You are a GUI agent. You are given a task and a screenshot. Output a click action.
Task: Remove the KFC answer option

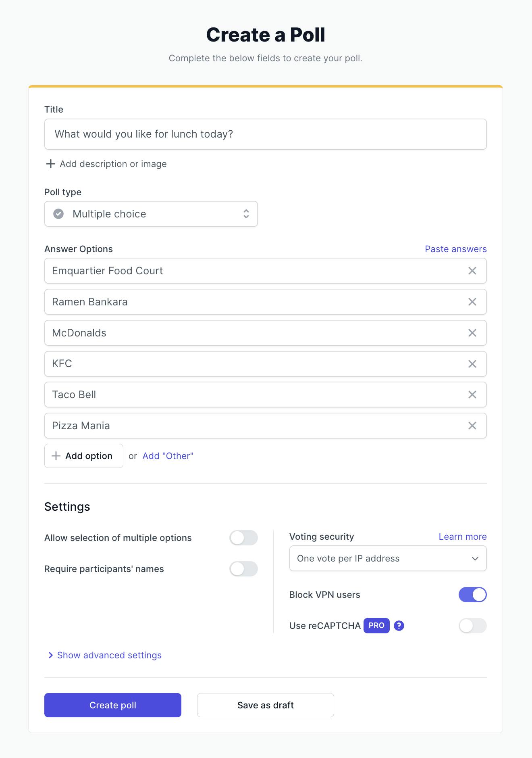472,363
